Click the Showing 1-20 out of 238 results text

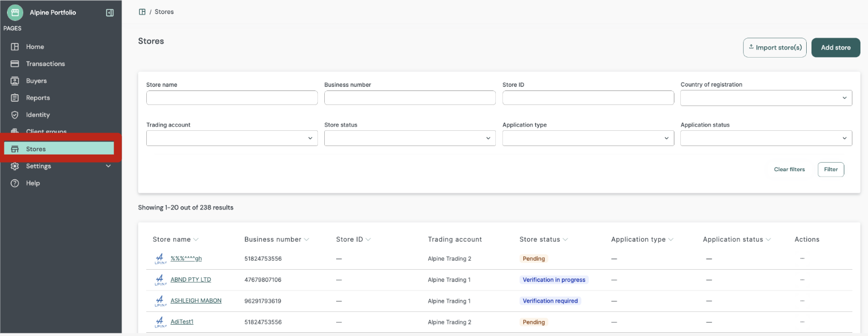tap(186, 208)
